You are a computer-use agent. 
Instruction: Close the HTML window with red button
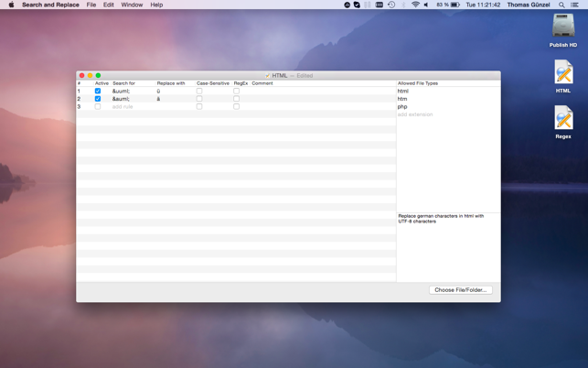pyautogui.click(x=81, y=75)
